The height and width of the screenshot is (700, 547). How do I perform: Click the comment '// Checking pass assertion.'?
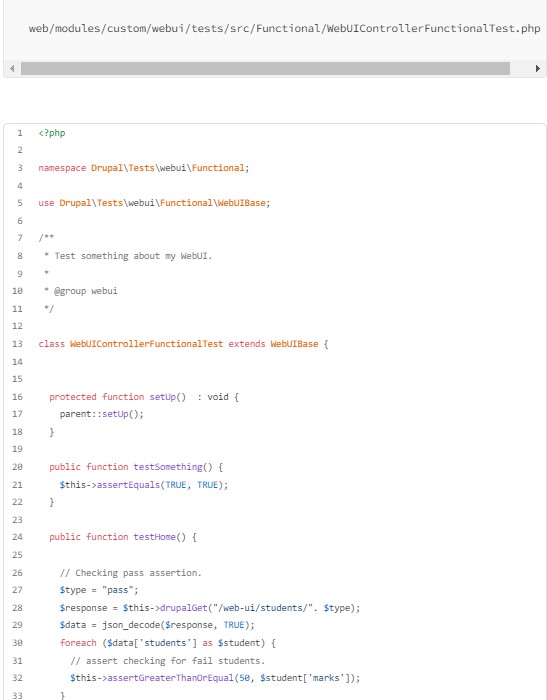point(131,573)
